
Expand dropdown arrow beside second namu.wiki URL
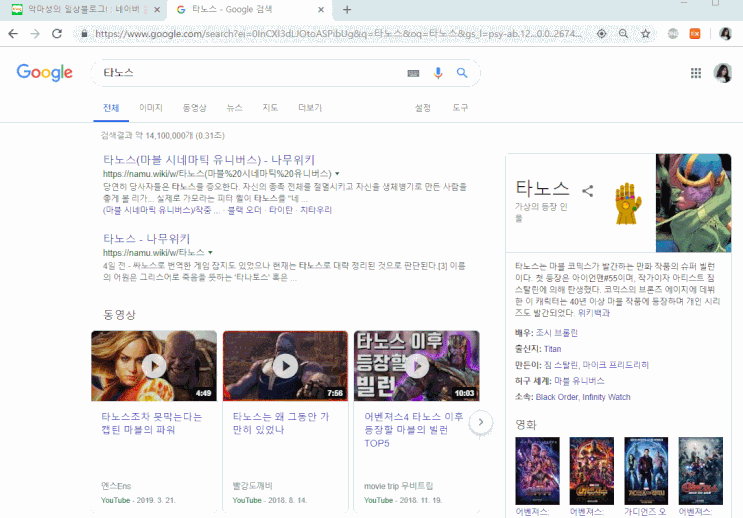pos(210,253)
